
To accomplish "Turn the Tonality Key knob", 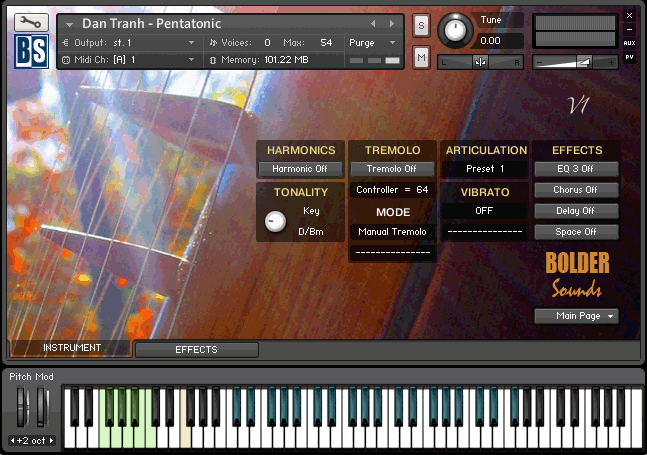I will [275, 222].
